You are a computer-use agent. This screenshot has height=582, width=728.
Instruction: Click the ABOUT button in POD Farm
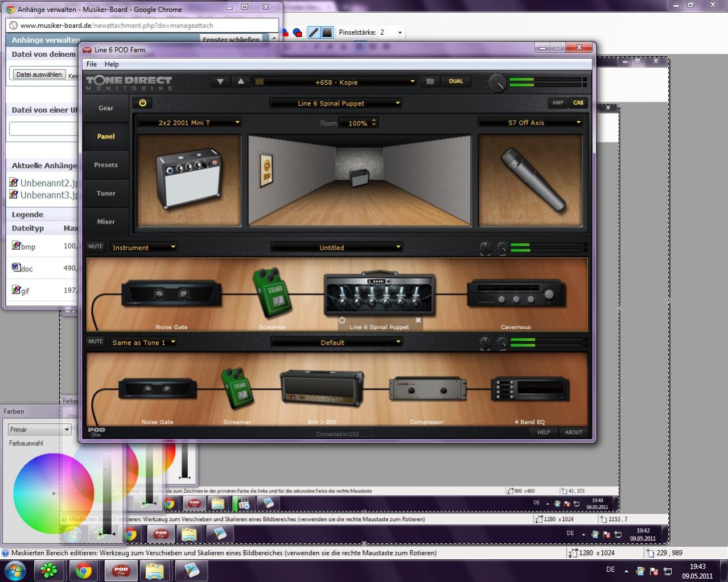[574, 432]
